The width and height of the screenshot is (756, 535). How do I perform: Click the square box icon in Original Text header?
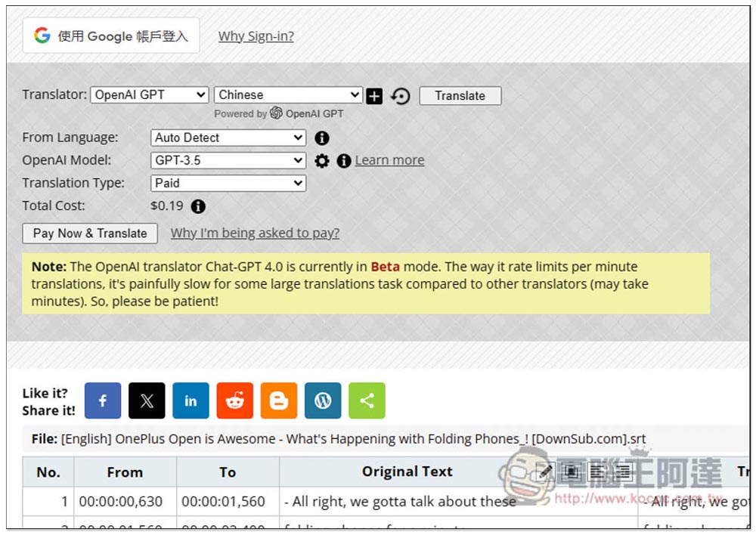(572, 471)
